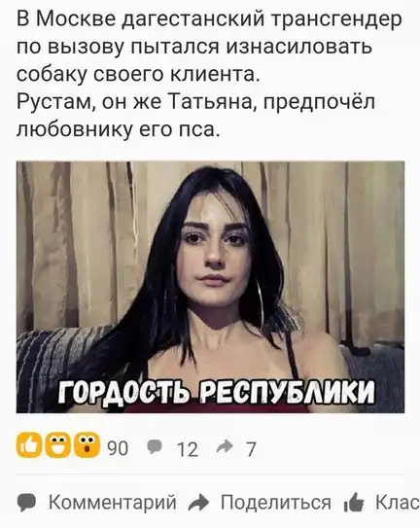Click the thumbs-up icon next to Клас
The height and width of the screenshot is (528, 420).
pyautogui.click(x=354, y=503)
